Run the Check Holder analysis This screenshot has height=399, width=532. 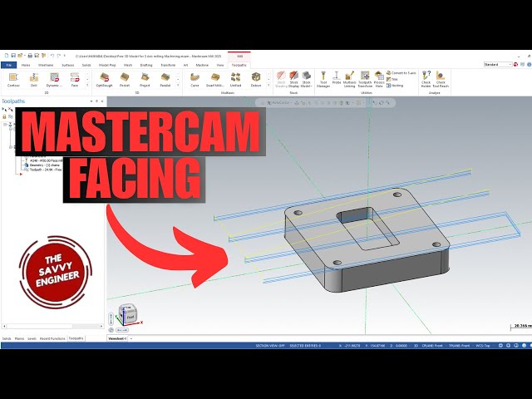click(426, 80)
